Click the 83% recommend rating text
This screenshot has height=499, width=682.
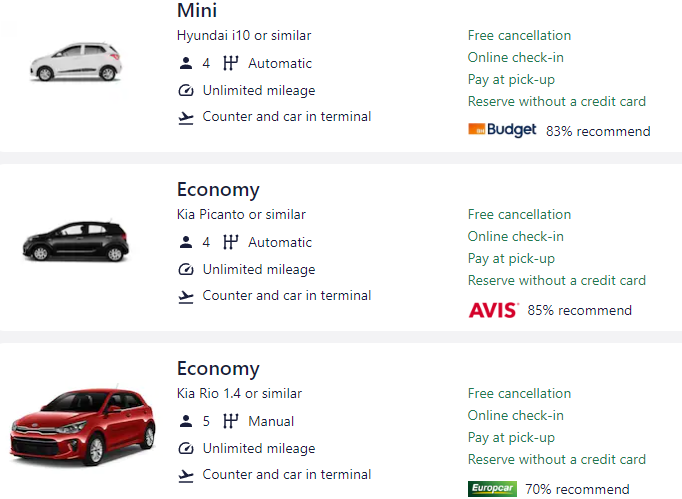[598, 131]
